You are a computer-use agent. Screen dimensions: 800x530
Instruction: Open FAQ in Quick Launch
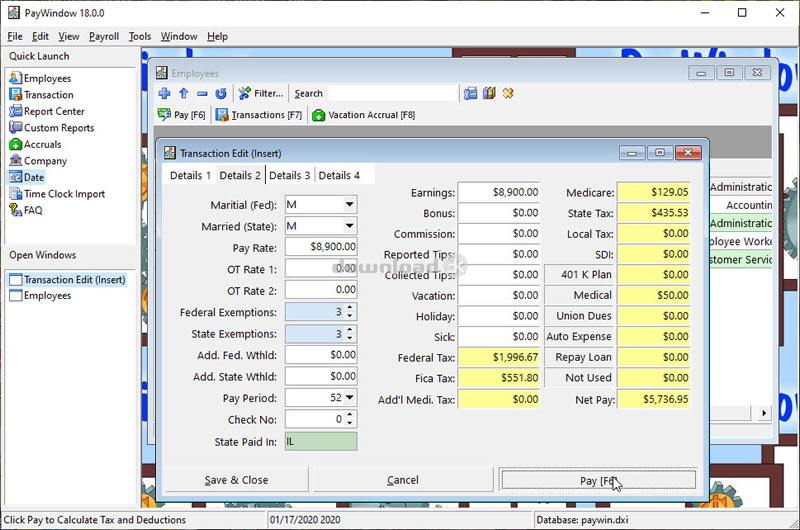tap(26, 210)
